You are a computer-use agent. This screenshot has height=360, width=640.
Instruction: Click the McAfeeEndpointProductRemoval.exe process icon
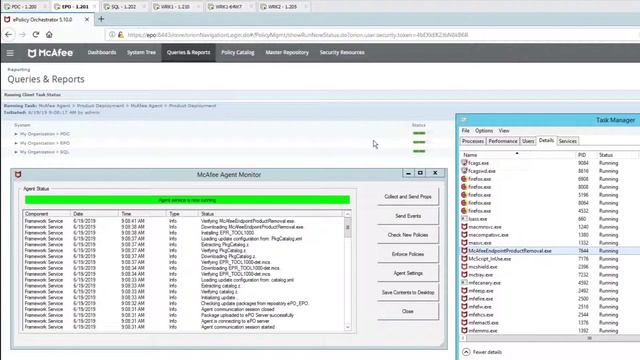[464, 251]
